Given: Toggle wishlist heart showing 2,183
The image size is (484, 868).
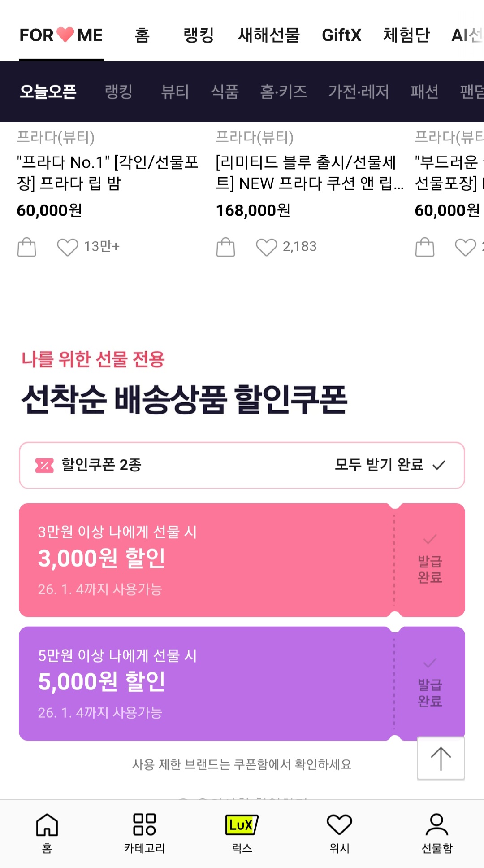Looking at the screenshot, I should tap(266, 247).
